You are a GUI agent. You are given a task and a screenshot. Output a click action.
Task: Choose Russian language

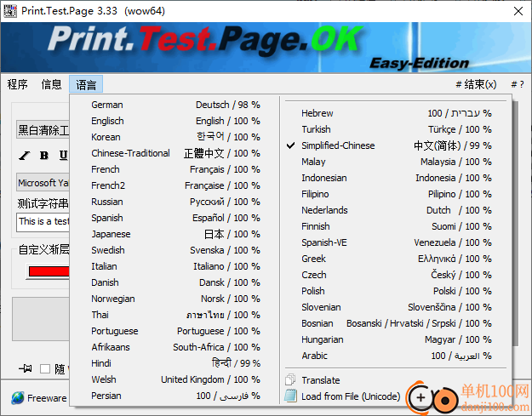[x=175, y=202]
